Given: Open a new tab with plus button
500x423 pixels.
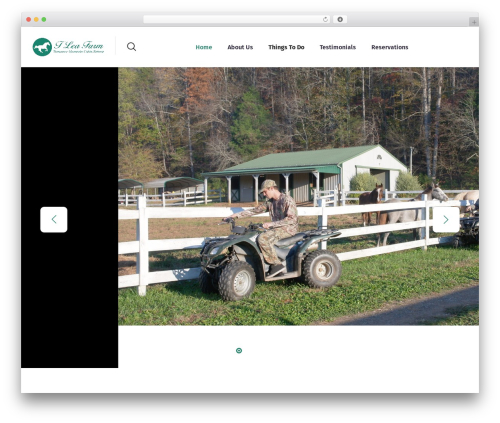Looking at the screenshot, I should [x=474, y=22].
